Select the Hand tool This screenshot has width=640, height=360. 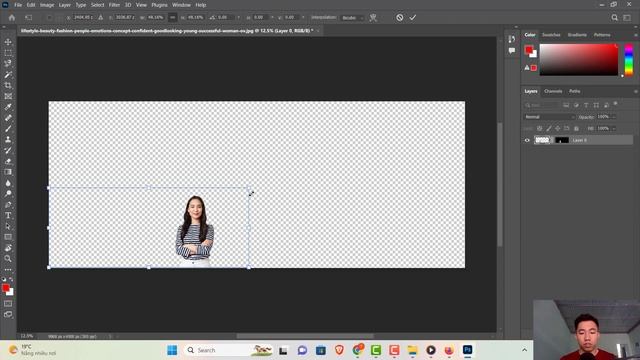pyautogui.click(x=8, y=248)
